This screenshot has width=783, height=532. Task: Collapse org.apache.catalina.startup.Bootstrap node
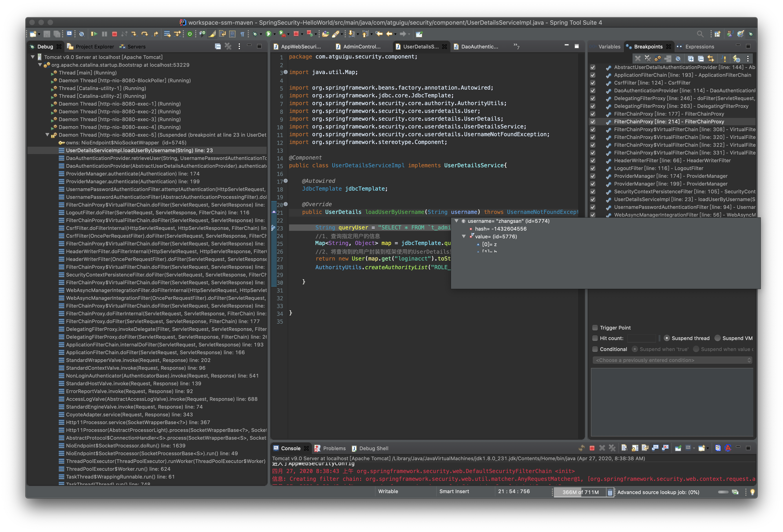coord(40,65)
